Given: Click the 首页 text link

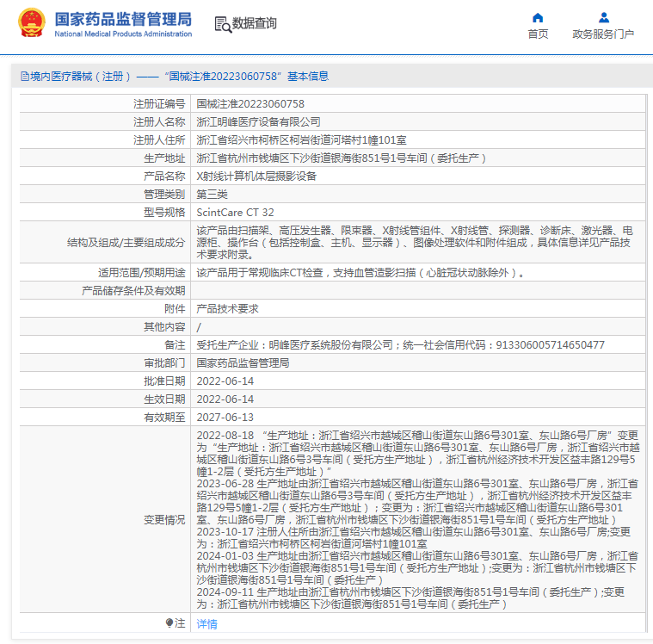Looking at the screenshot, I should coord(538,34).
